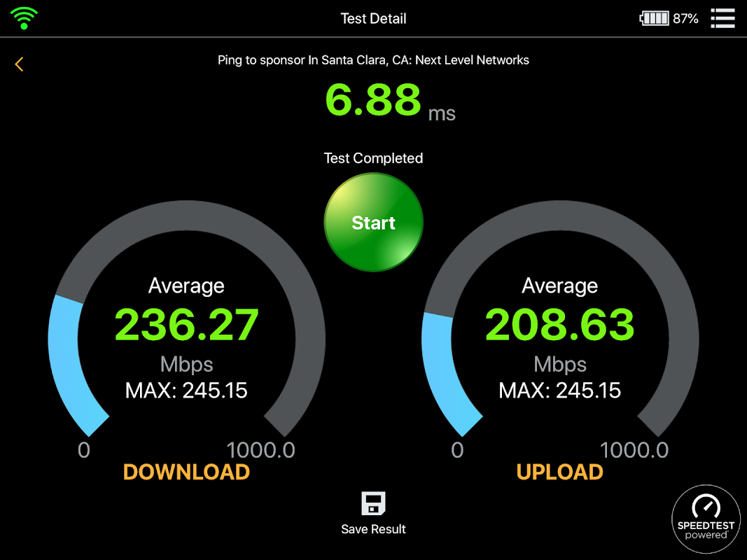Select the UPLOAD label
Screen dimensions: 747x560
560,472
